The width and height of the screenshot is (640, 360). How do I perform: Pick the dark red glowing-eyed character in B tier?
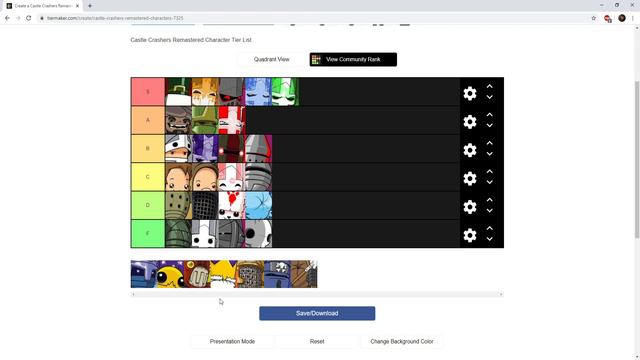231,149
